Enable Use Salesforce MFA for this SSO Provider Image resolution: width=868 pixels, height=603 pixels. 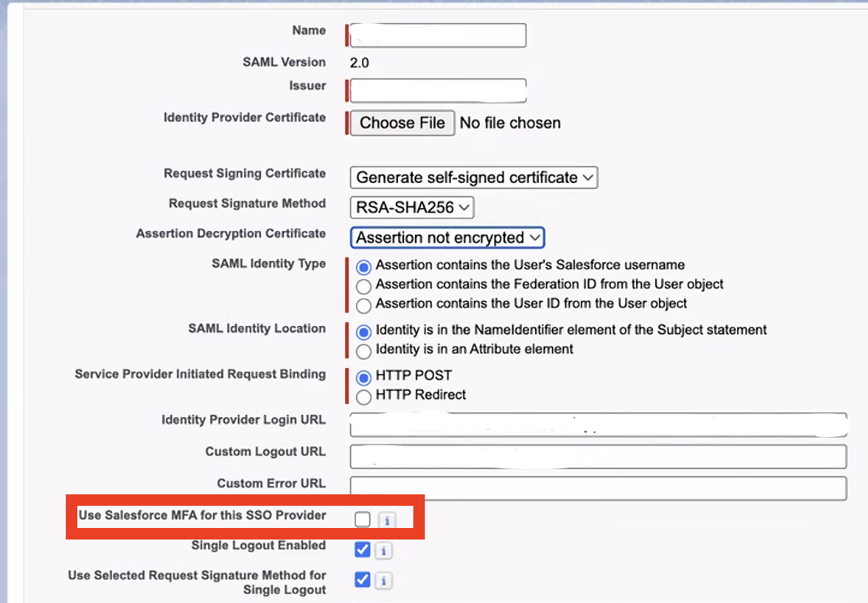point(363,520)
